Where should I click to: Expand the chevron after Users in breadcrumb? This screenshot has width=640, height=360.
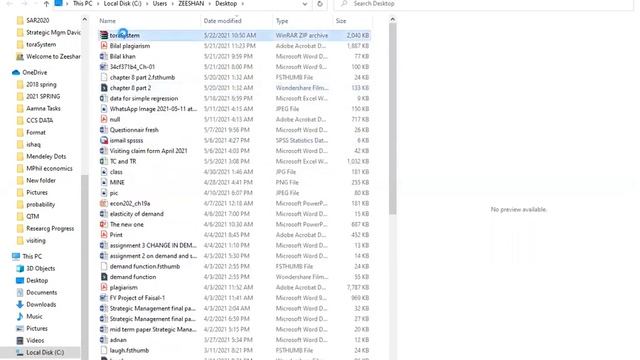pos(172,4)
